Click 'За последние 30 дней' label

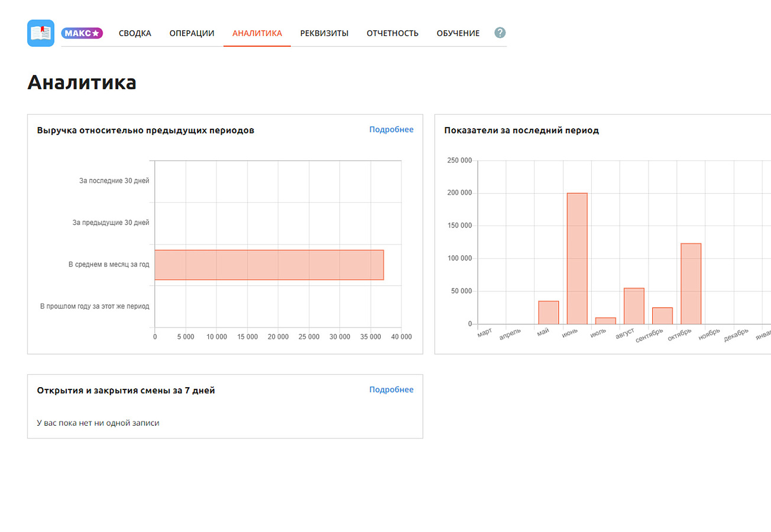114,181
